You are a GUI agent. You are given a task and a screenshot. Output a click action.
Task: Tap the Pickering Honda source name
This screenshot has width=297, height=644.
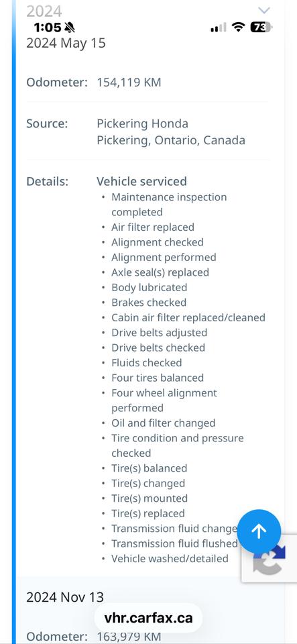[x=142, y=123]
